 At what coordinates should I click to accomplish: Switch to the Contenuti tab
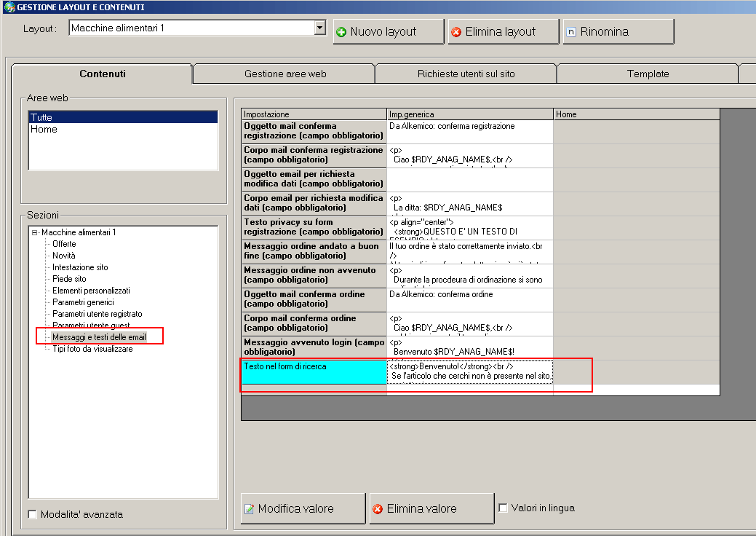tap(102, 74)
